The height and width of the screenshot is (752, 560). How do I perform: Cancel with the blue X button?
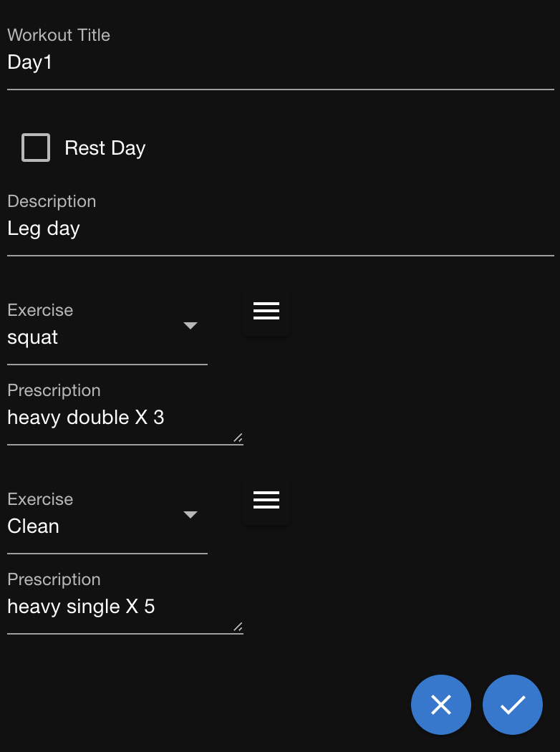(441, 705)
